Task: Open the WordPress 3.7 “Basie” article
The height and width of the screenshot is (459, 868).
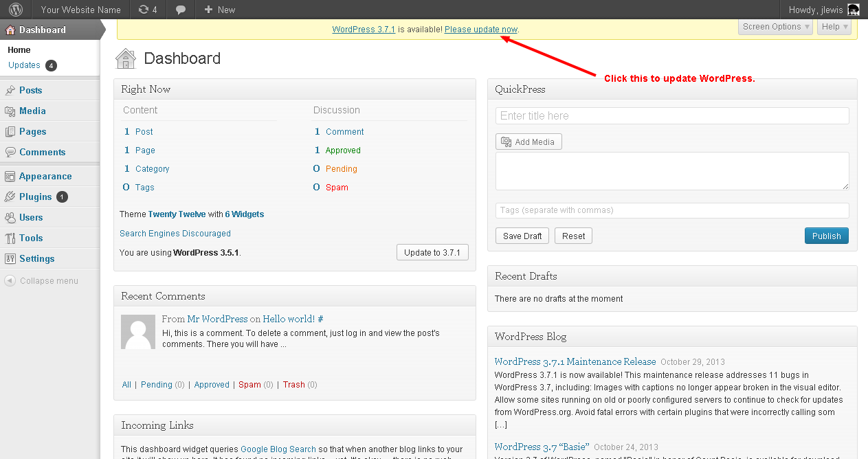Action: pyautogui.click(x=542, y=447)
